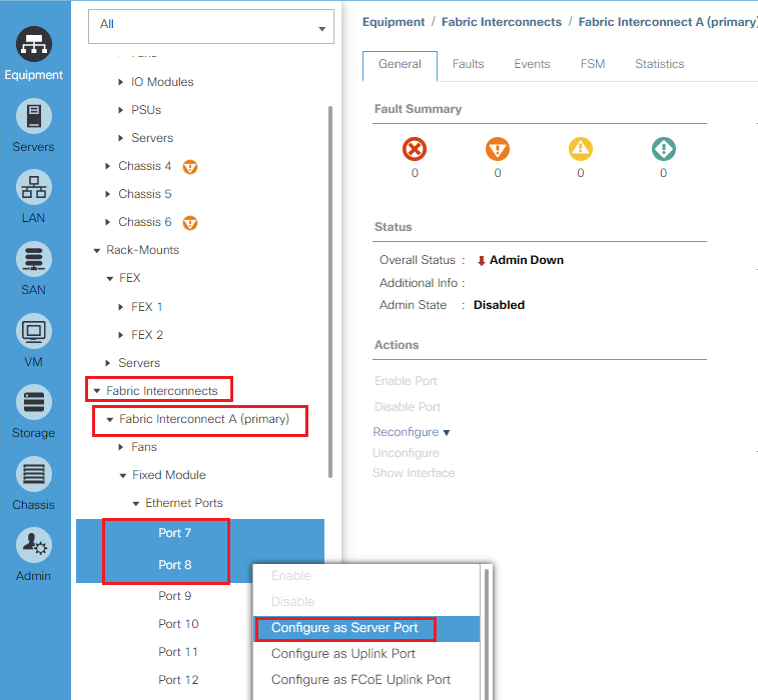Screen dimensions: 758x700
Task: Open the Chassis sidebar icon
Action: 34,474
